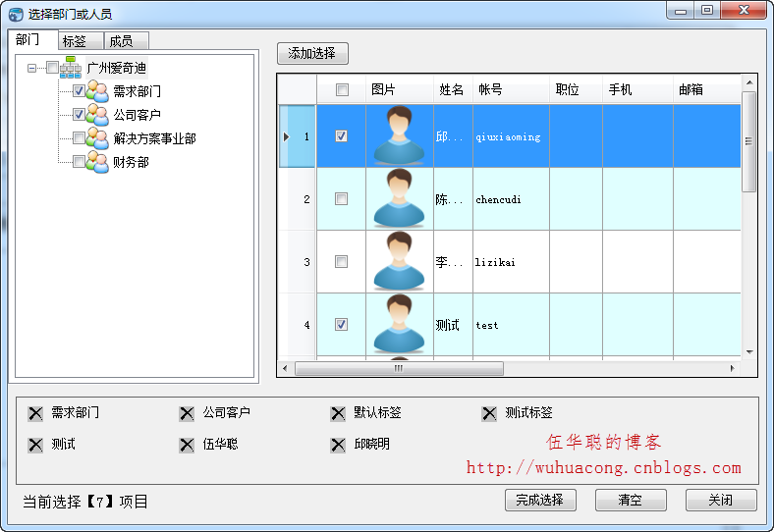The image size is (774, 532).
Task: Uncheck the 需求部门 checkbox
Action: click(x=79, y=91)
